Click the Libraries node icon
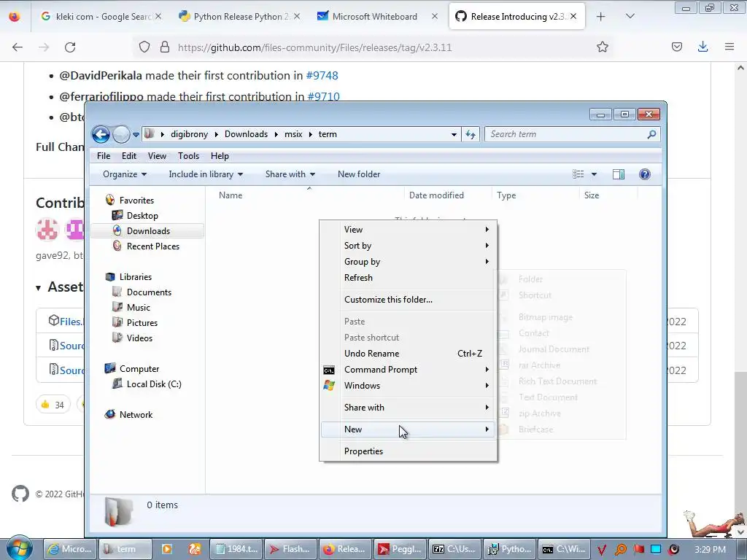The image size is (747, 560). pyautogui.click(x=110, y=276)
